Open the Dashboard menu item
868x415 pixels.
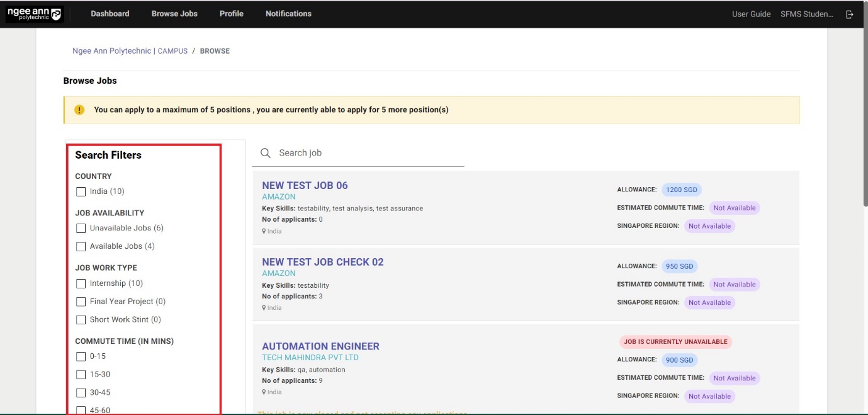point(110,14)
